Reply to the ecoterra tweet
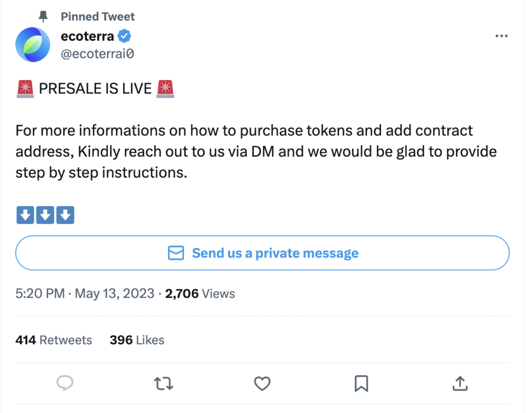 (64, 384)
